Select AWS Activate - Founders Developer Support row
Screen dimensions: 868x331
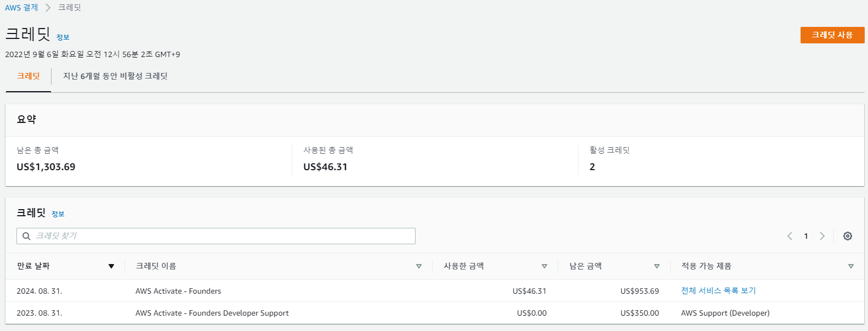pos(435,313)
